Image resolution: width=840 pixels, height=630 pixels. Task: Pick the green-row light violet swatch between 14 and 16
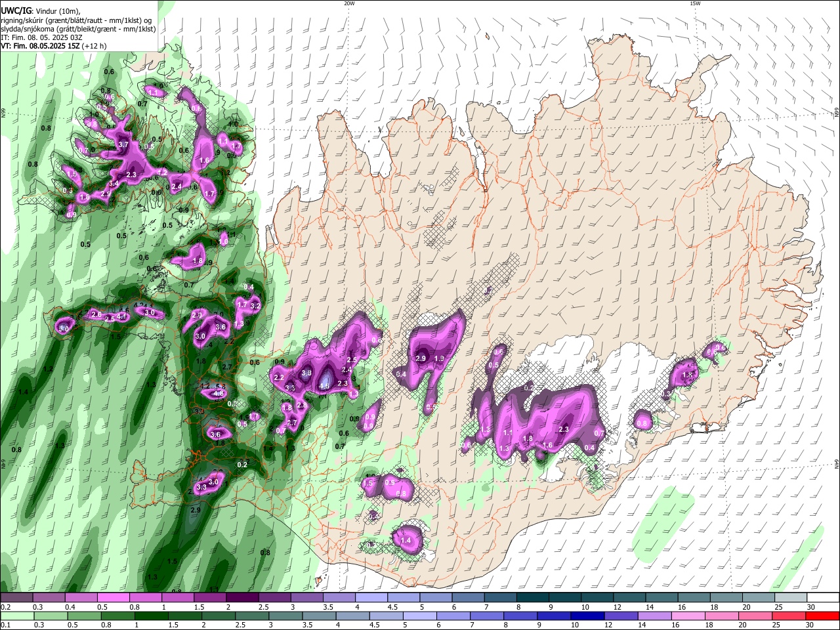point(654,616)
